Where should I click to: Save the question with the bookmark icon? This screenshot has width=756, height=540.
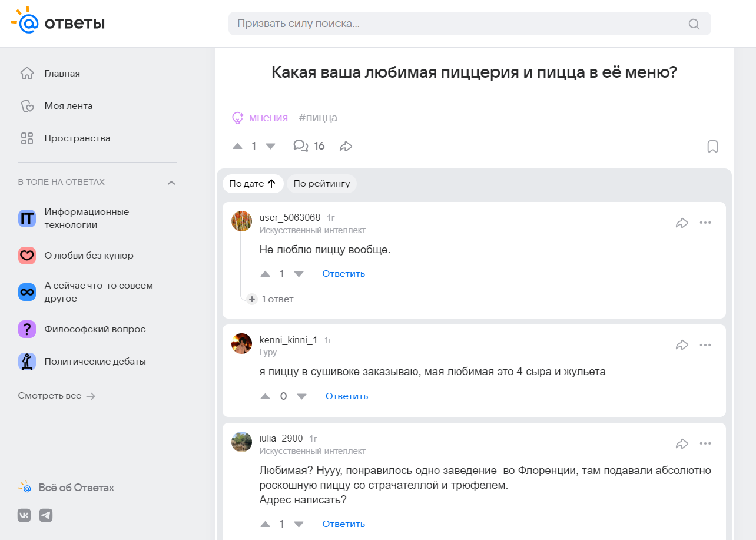click(712, 146)
